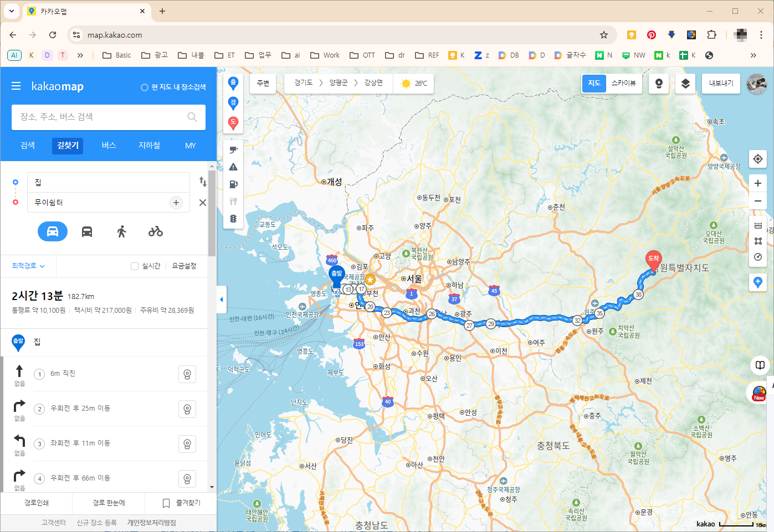774x532 pixels.
Task: Open 개인정보처리방침 link
Action: tap(152, 523)
